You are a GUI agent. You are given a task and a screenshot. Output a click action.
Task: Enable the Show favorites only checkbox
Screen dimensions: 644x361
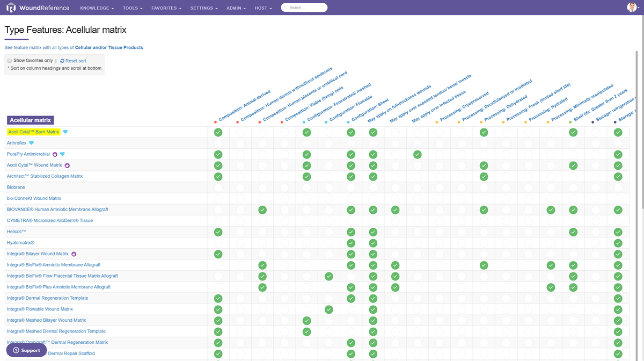(9, 60)
